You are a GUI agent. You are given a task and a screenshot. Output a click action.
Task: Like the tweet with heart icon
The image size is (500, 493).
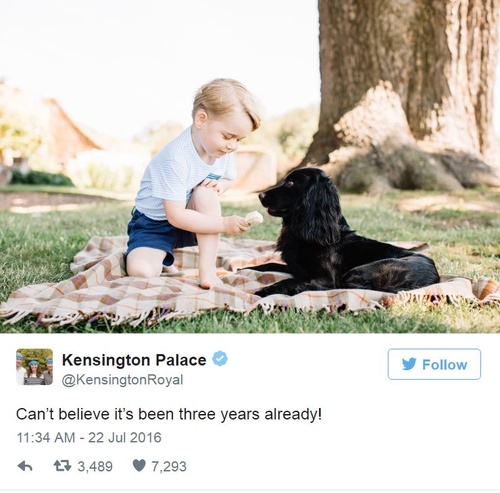click(x=139, y=465)
